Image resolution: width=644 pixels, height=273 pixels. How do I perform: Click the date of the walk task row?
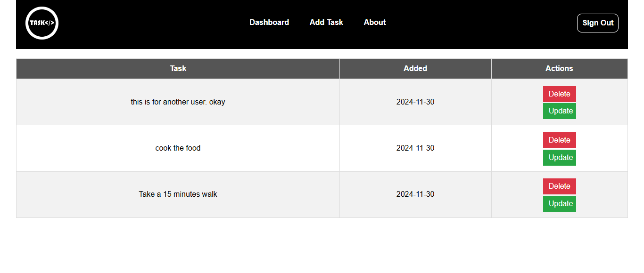tap(415, 194)
